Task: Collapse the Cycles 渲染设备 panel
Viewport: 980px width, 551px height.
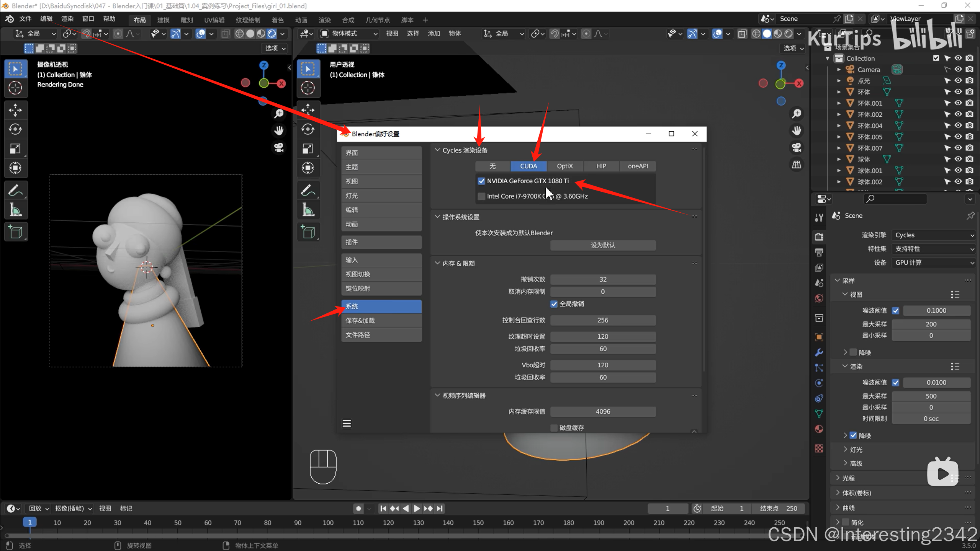Action: coord(437,150)
